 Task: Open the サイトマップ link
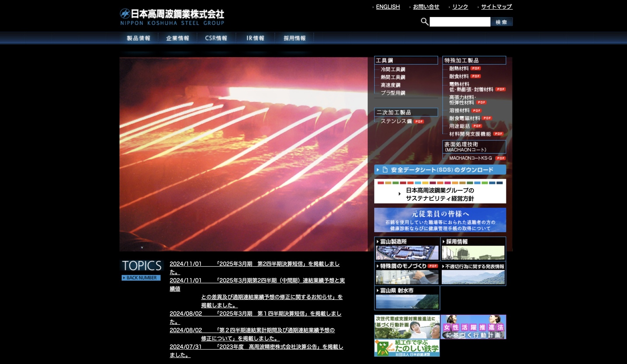[496, 7]
